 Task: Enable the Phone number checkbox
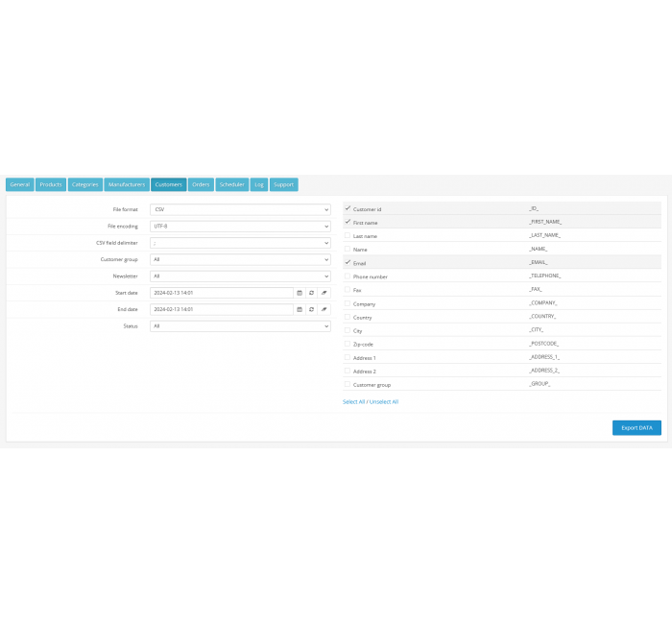point(348,276)
